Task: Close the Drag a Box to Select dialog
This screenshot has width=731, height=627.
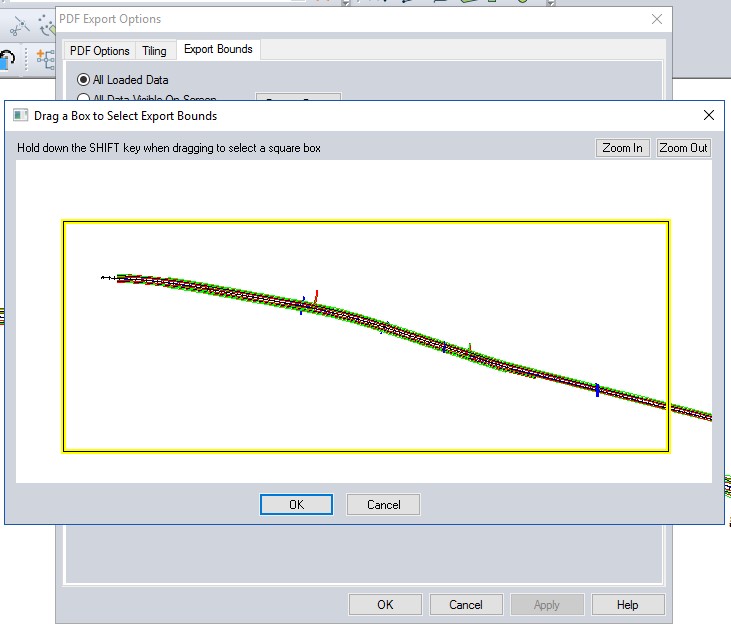Action: click(709, 115)
